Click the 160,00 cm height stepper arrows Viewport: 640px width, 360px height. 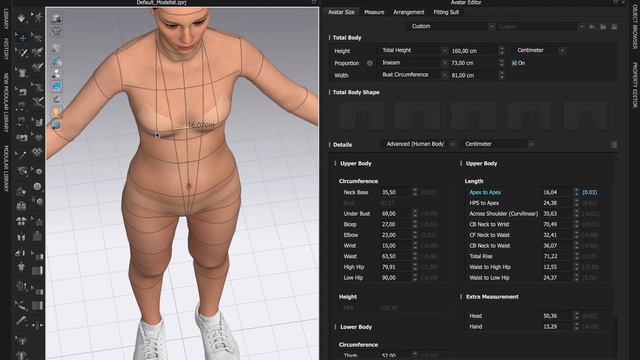[501, 51]
